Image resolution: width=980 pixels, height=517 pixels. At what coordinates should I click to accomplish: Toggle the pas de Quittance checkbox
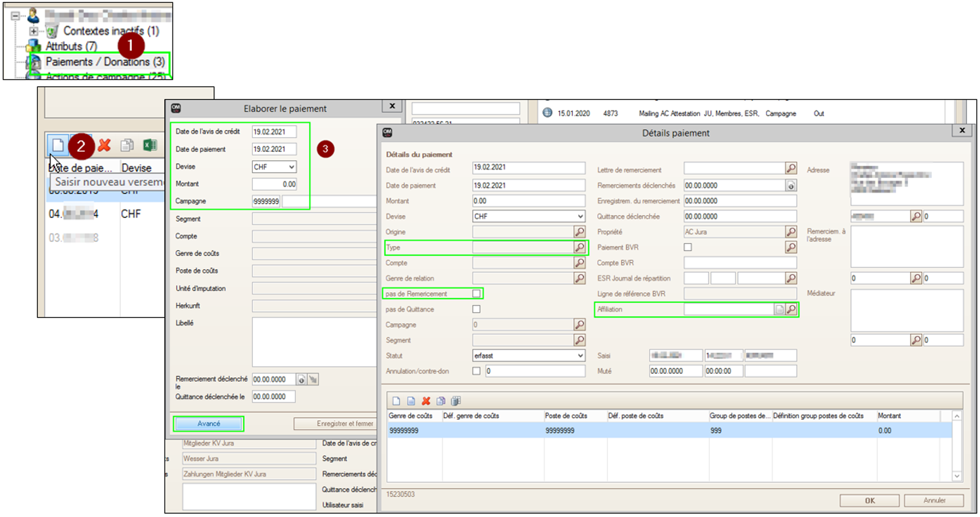476,309
